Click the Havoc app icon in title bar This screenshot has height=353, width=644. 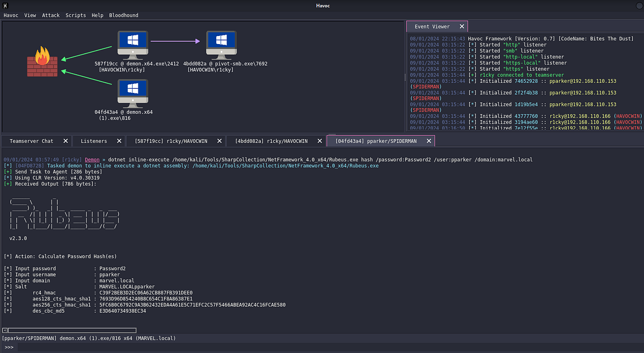tap(5, 6)
